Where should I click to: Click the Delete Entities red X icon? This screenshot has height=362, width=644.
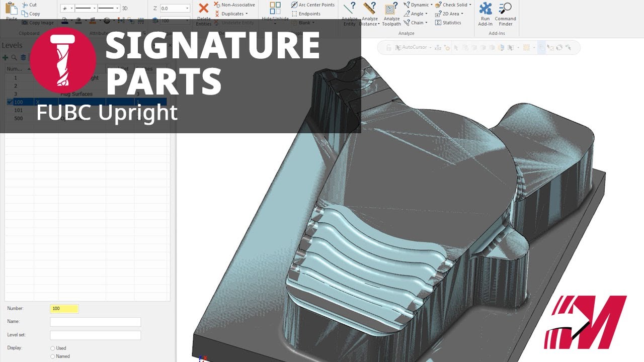[x=203, y=8]
